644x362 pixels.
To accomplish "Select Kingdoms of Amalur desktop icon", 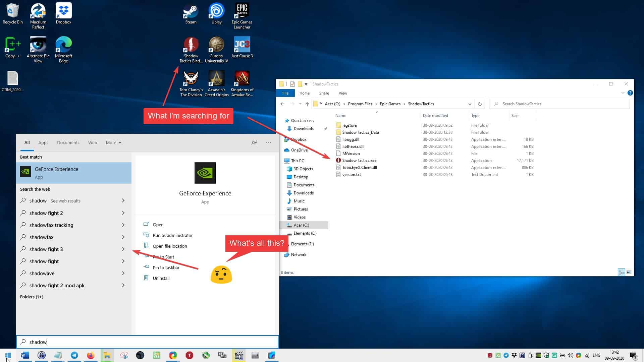I will coord(242,83).
